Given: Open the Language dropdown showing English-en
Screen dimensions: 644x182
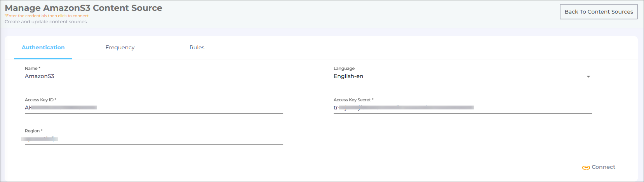Looking at the screenshot, I should click(458, 76).
